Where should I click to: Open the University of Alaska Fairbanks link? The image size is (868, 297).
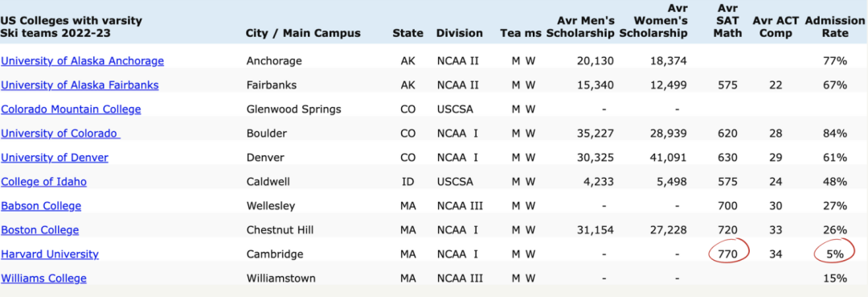coord(80,85)
